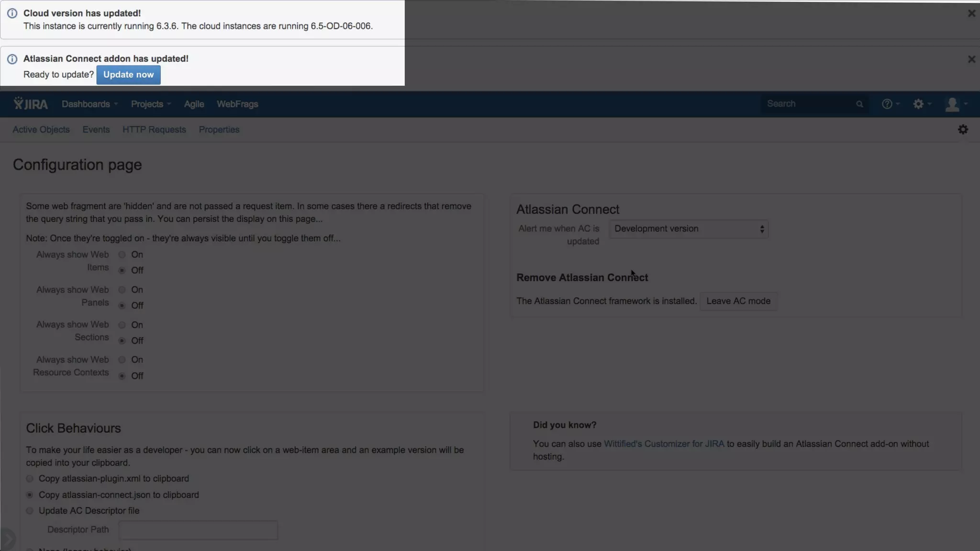Open Wittified's Customizer for JIRA link

point(664,444)
